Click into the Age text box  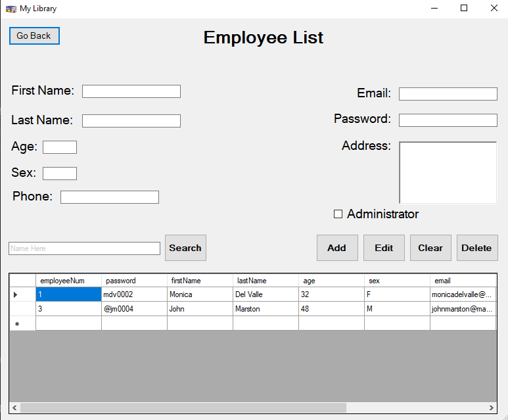(x=60, y=147)
